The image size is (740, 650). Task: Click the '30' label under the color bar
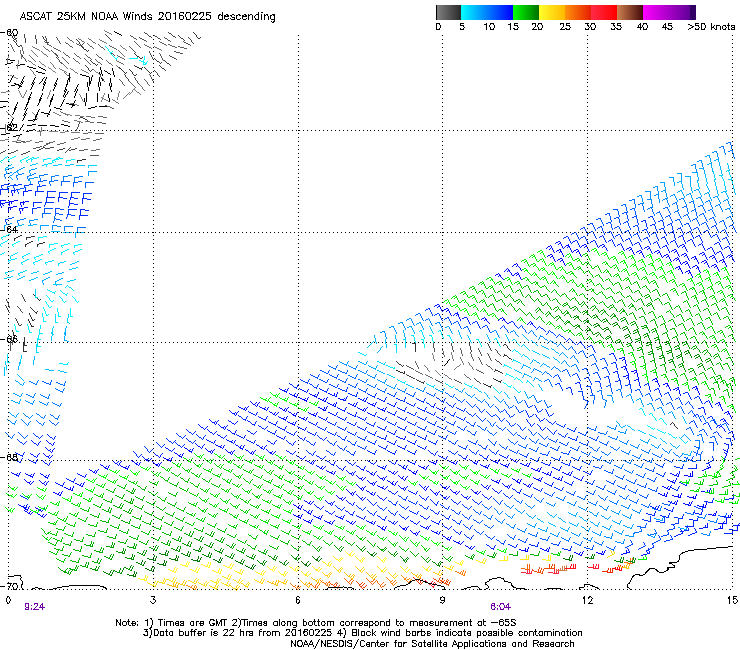[590, 27]
